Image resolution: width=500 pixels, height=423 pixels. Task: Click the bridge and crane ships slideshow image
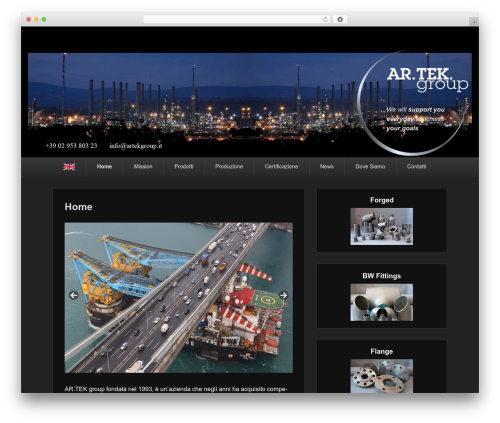(179, 298)
